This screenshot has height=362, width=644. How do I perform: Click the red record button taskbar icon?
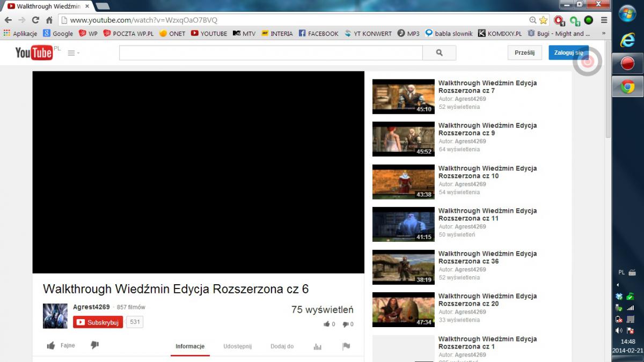click(x=627, y=64)
